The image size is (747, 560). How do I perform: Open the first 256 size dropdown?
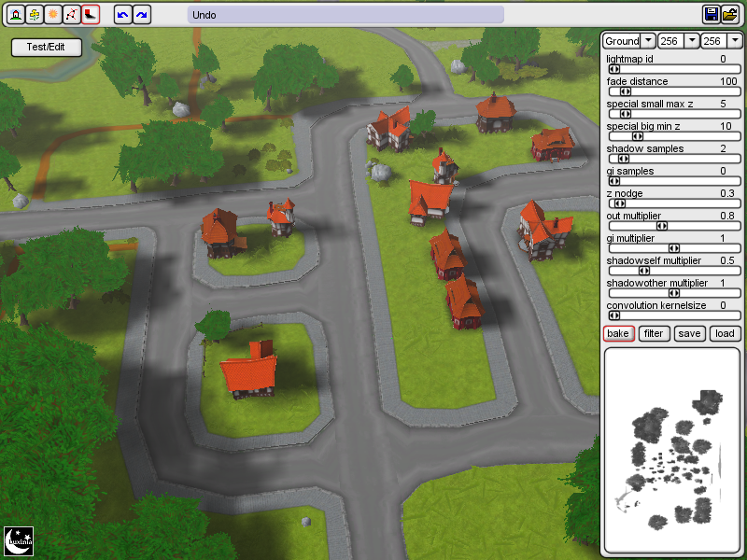[x=692, y=41]
